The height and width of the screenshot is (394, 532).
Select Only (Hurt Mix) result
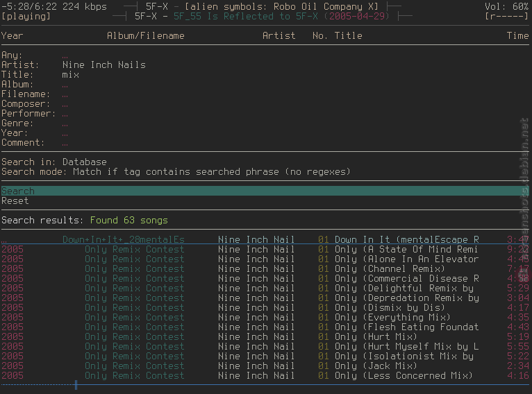tap(265, 336)
